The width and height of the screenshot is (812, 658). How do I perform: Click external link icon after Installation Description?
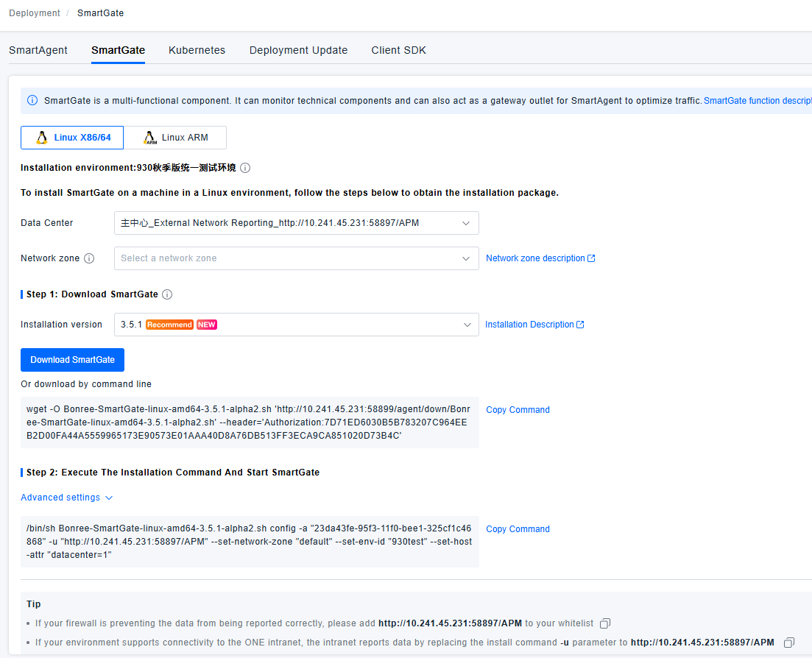click(580, 325)
